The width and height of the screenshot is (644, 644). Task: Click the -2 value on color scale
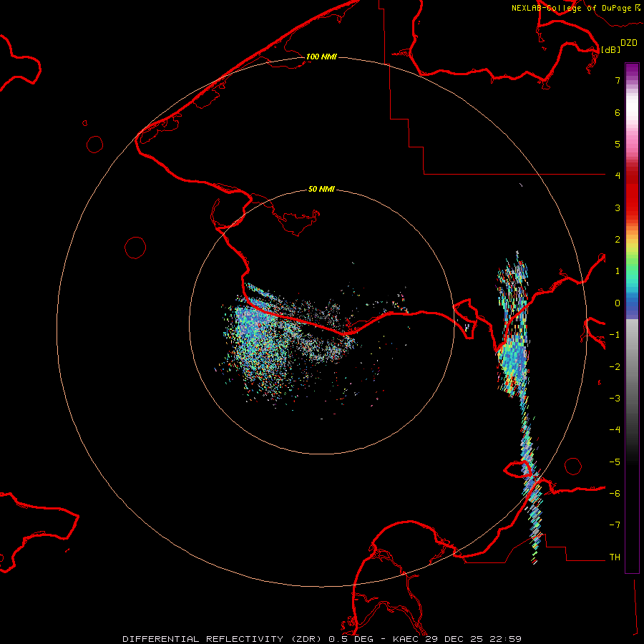pos(615,366)
